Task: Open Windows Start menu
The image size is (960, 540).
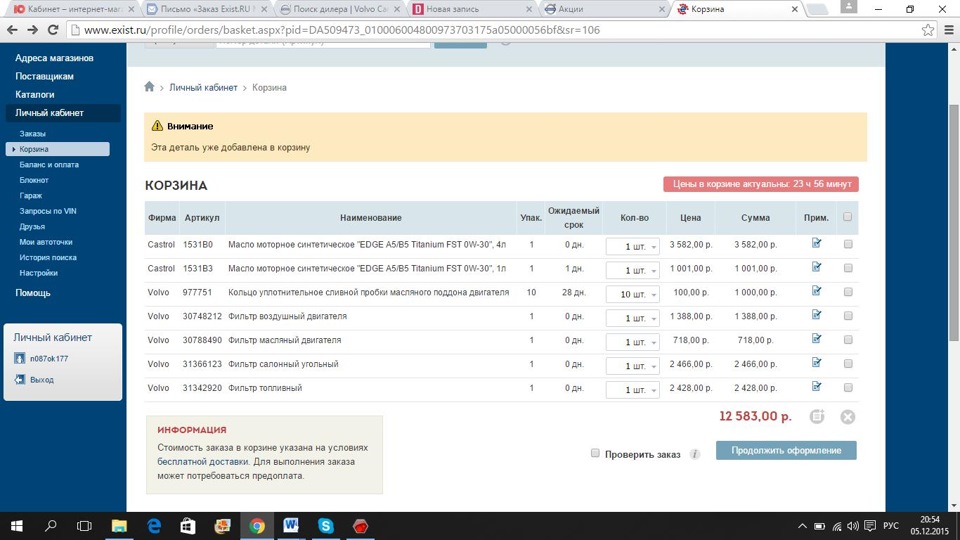Action: click(17, 526)
